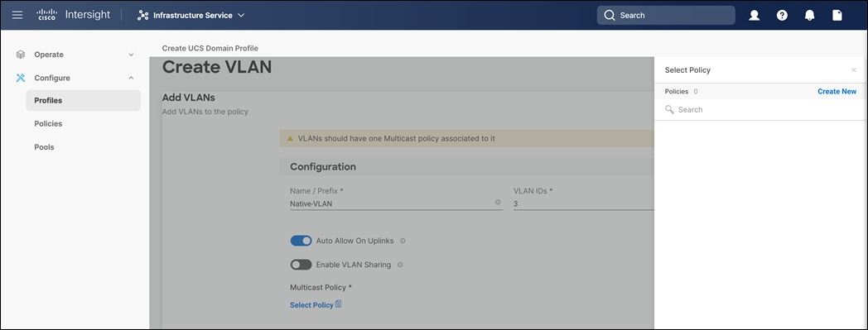Click the magnifier icon in top Search
The height and width of the screenshot is (330, 868).
610,16
